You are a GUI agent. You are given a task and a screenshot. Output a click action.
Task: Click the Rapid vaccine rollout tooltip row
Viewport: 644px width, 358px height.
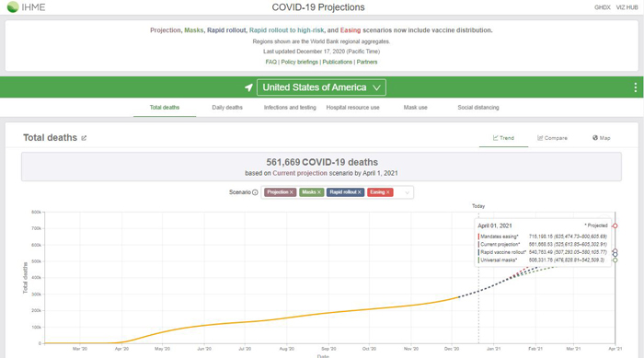pos(542,252)
